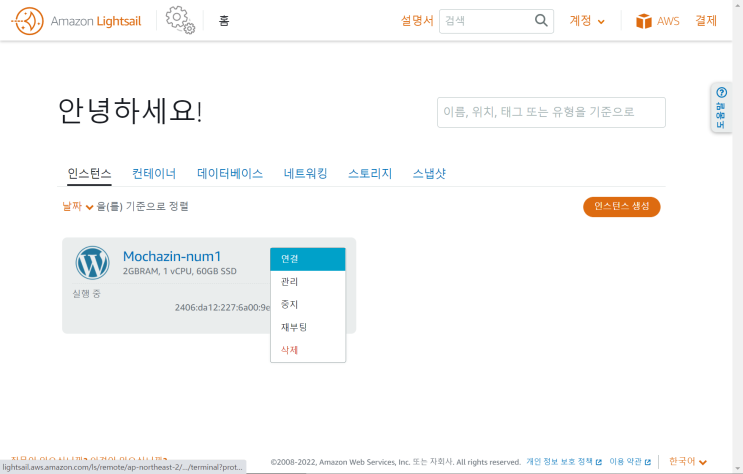The width and height of the screenshot is (743, 474).
Task: Click the 실행 중 status text
Action: (86, 294)
